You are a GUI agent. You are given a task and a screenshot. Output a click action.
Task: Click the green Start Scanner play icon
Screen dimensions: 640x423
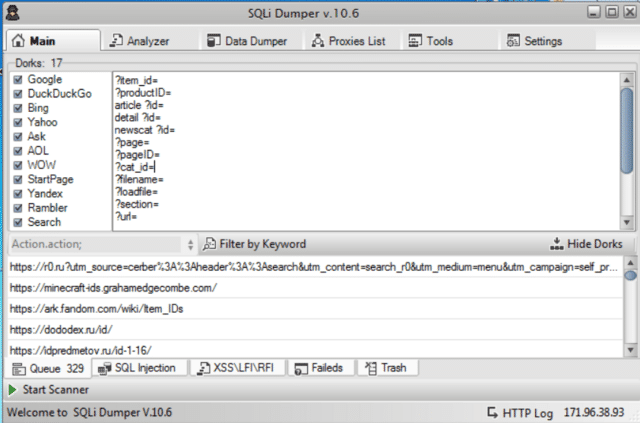(x=12, y=390)
